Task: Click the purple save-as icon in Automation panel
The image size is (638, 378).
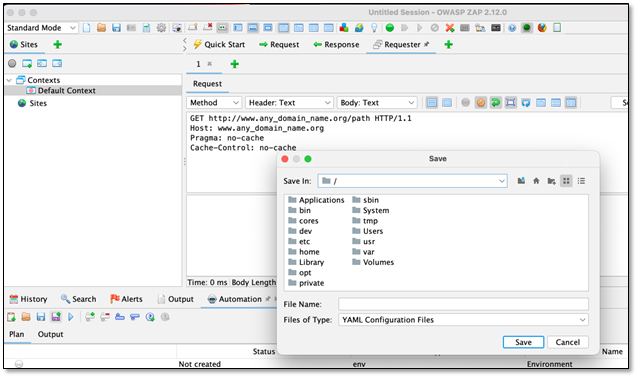Action: click(x=56, y=317)
